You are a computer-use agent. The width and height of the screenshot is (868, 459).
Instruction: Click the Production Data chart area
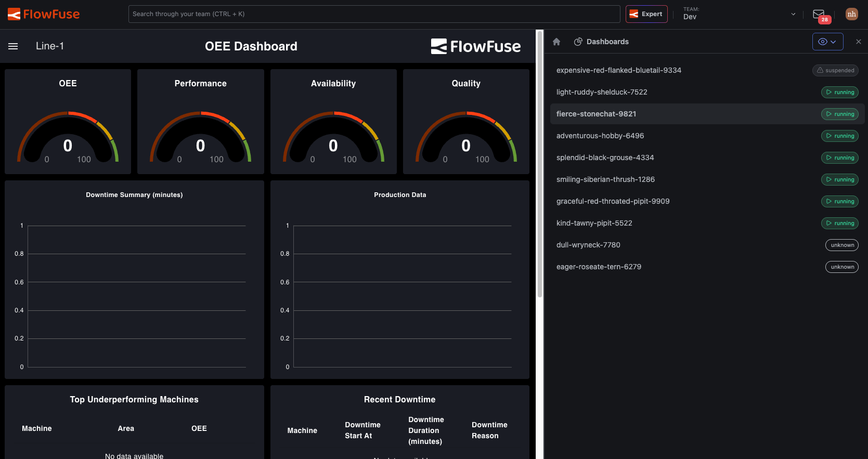click(x=400, y=295)
